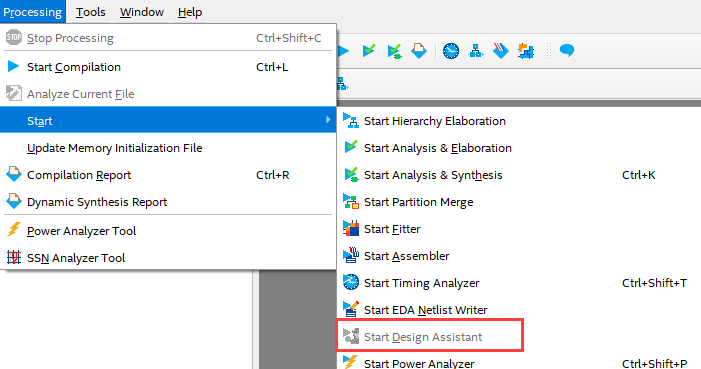Screen dimensions: 701x369
Task: Click the Start Compilation toolbar play icon
Action: tap(343, 51)
